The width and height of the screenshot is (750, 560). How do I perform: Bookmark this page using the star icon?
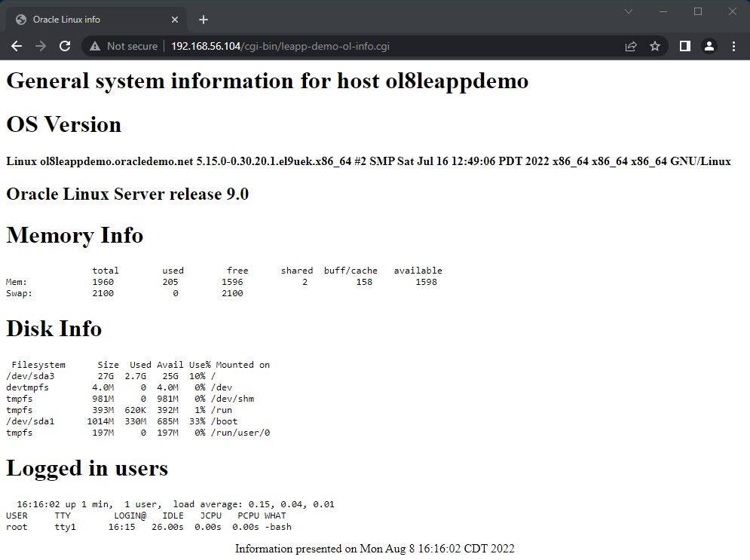(x=655, y=46)
